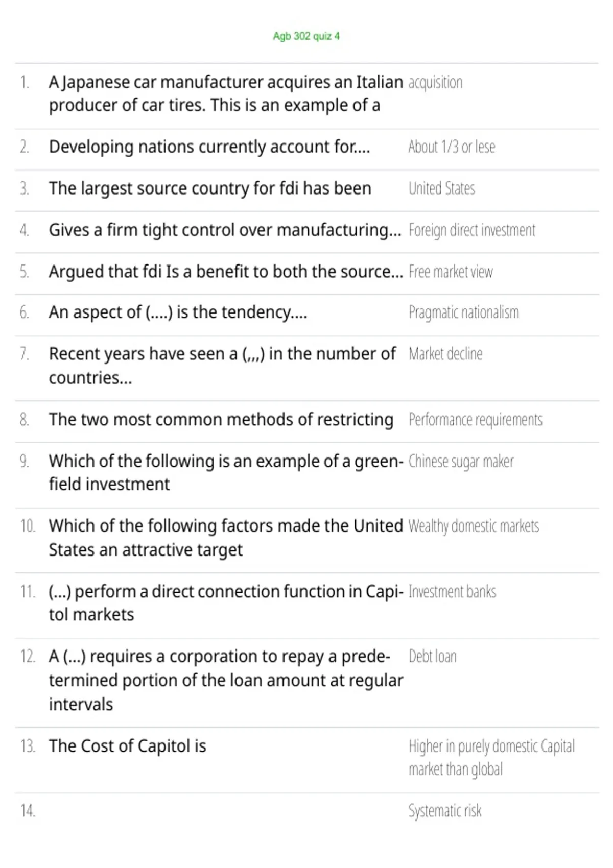Select 'Wealthy domestic markets' answer
The height and width of the screenshot is (868, 613).
[474, 526]
